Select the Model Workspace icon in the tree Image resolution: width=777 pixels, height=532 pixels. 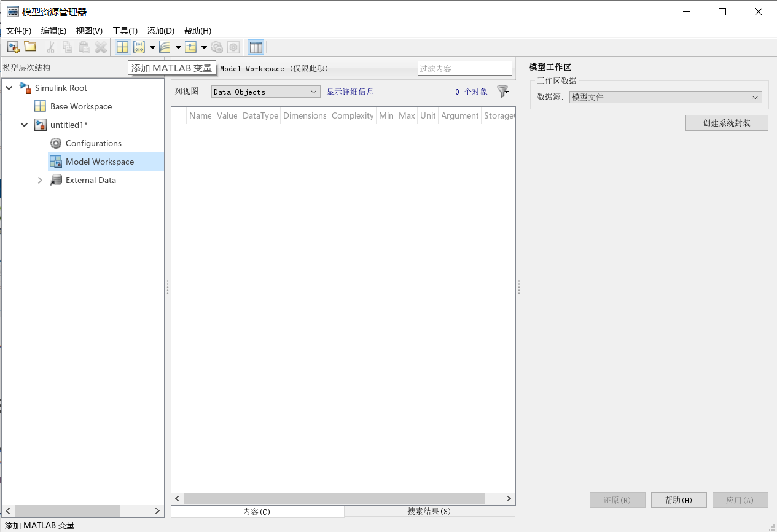[x=57, y=161]
